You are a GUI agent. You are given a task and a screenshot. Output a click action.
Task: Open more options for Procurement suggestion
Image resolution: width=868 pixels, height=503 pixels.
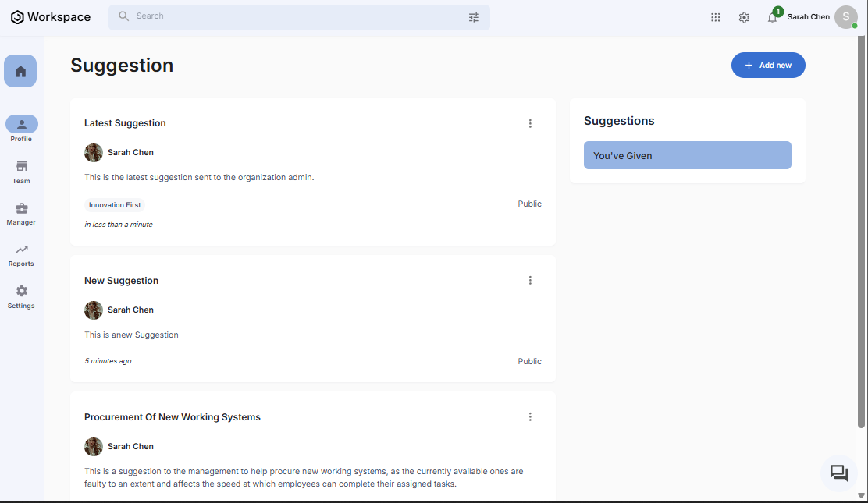pos(530,417)
